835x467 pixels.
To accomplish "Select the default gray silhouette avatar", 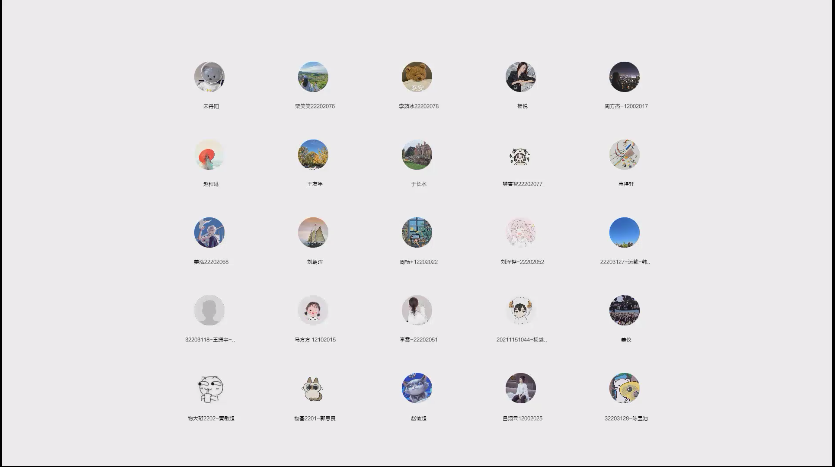I will [x=209, y=310].
